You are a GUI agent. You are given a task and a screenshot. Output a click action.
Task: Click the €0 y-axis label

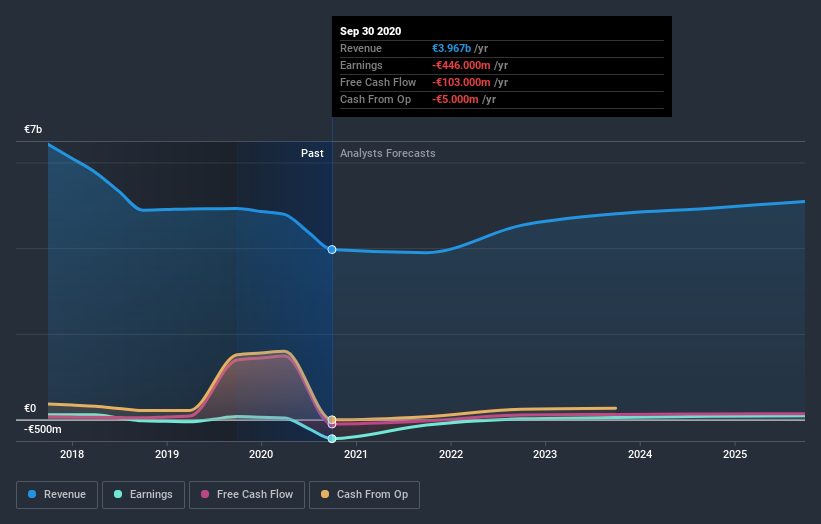point(30,408)
